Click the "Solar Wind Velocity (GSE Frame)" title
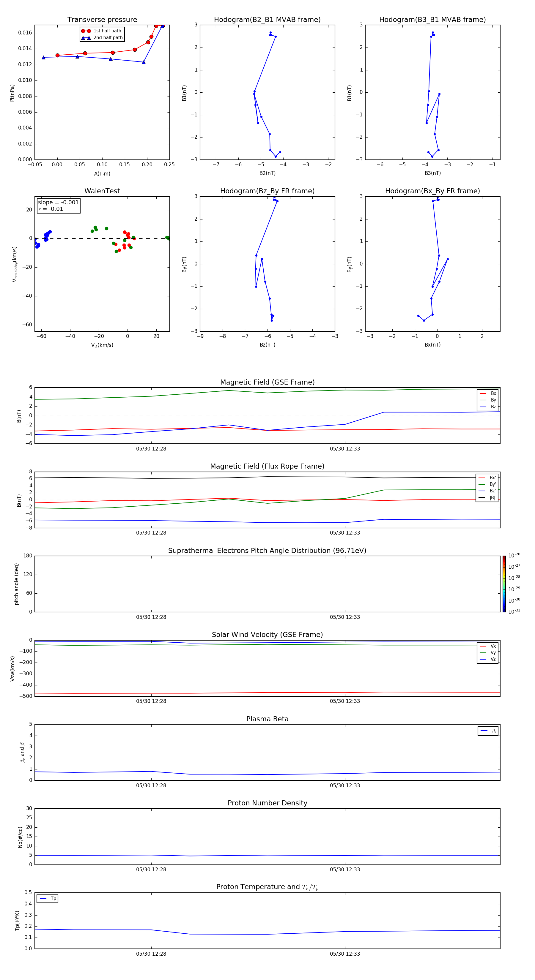The width and height of the screenshot is (535, 980). click(x=267, y=635)
